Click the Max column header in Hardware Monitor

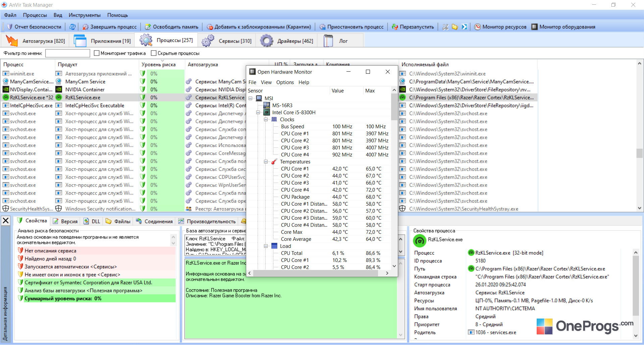(377, 91)
